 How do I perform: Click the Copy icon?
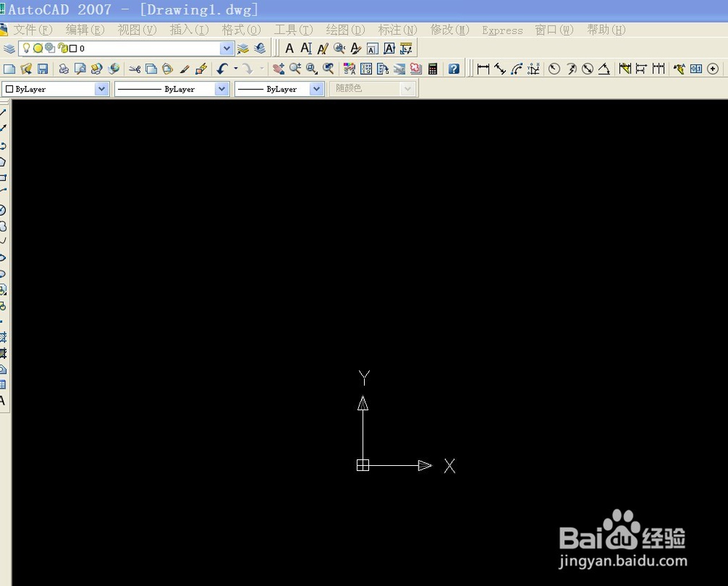(x=151, y=69)
